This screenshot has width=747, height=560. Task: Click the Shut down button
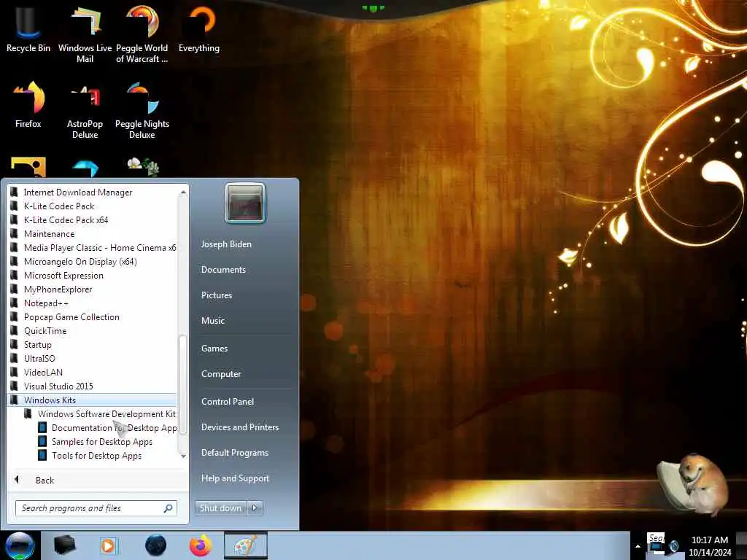pyautogui.click(x=221, y=508)
